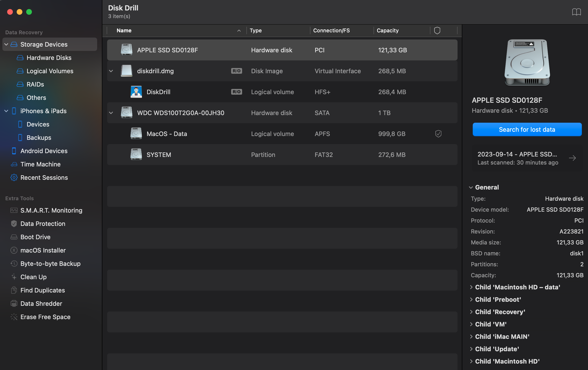Open the Clean Up tool

click(33, 277)
